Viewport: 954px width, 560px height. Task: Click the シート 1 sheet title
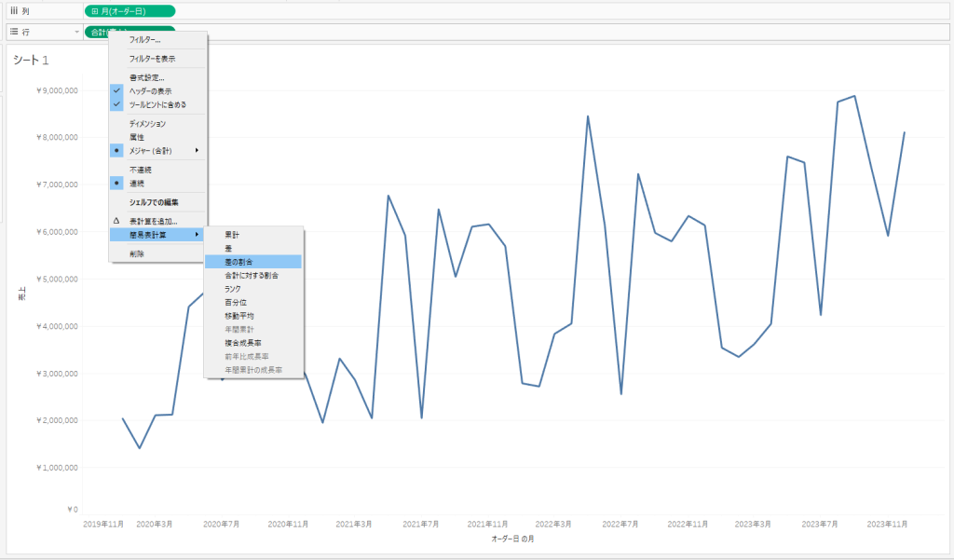31,60
